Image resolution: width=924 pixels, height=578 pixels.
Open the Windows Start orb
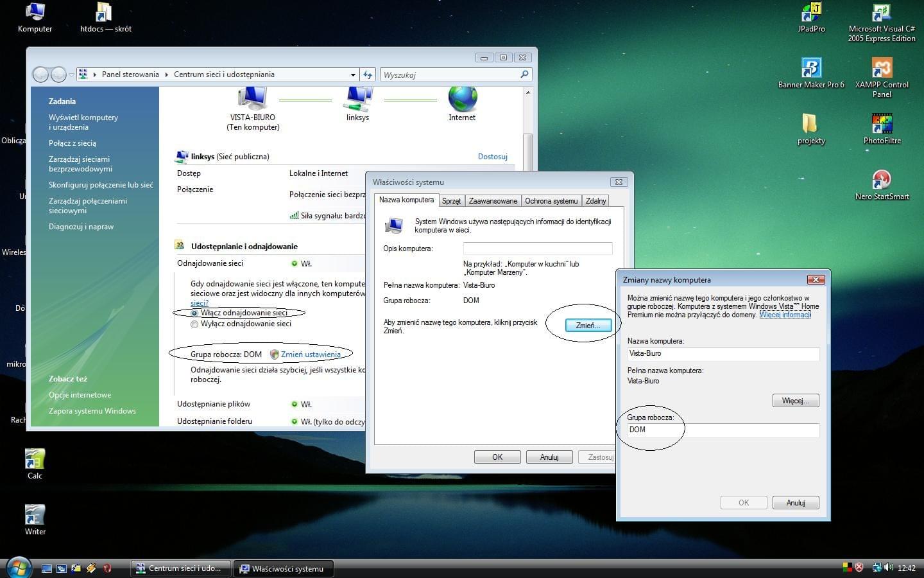(x=18, y=567)
